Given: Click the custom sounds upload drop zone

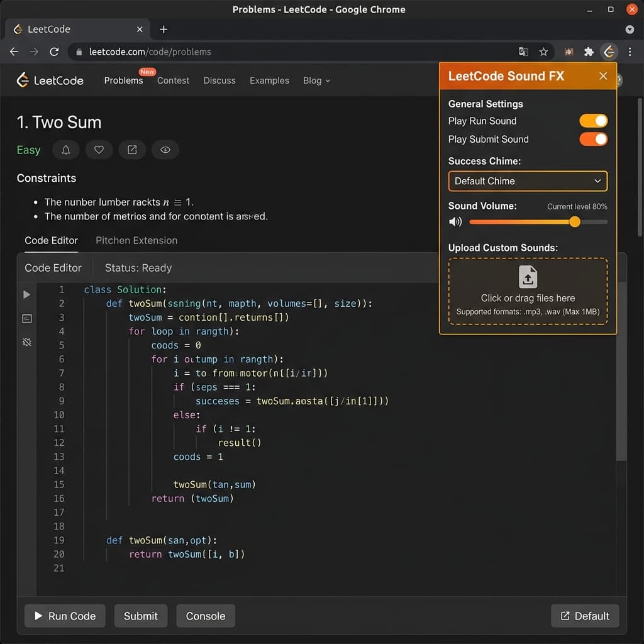Looking at the screenshot, I should coord(528,291).
